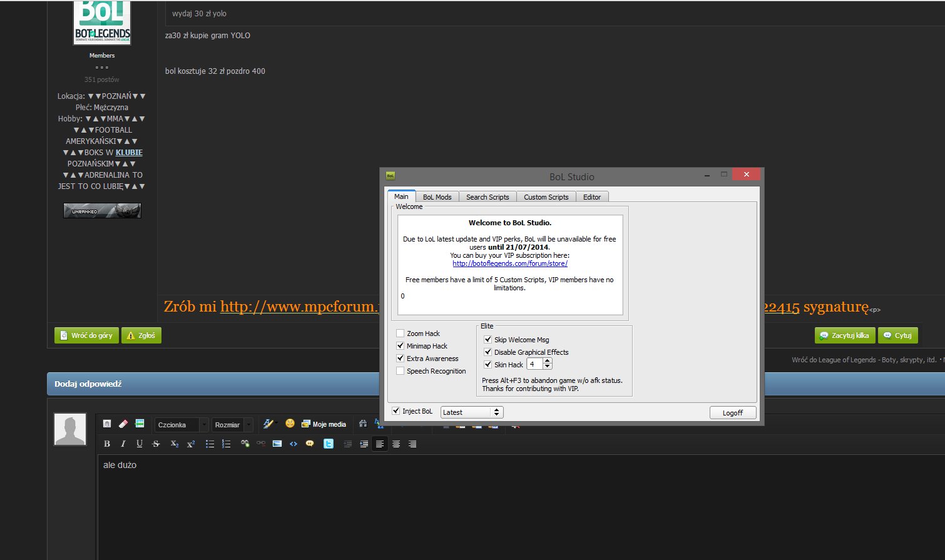
Task: Open the Custom Scripts tab
Action: 546,197
